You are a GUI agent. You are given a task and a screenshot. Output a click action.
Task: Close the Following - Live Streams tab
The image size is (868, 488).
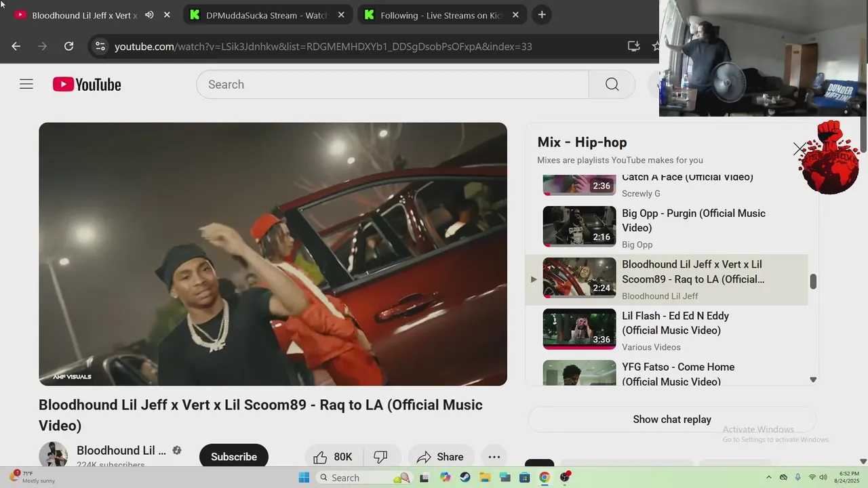(515, 14)
